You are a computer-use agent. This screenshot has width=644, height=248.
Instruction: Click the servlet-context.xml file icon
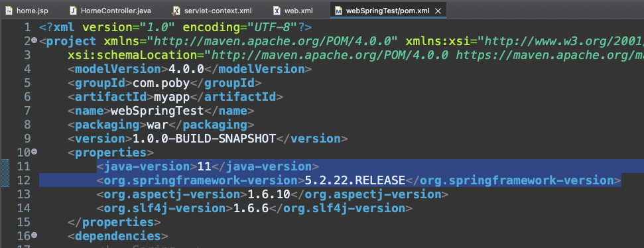pos(176,11)
